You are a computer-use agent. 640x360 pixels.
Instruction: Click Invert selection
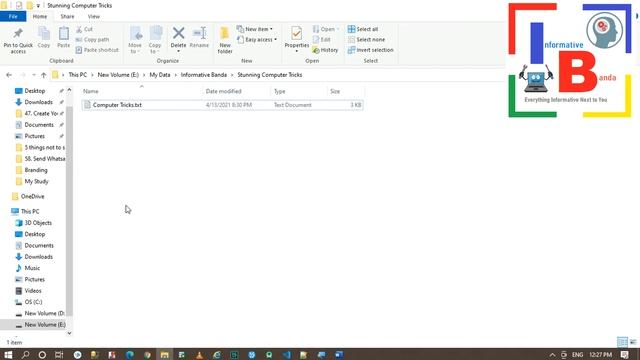[x=370, y=50]
